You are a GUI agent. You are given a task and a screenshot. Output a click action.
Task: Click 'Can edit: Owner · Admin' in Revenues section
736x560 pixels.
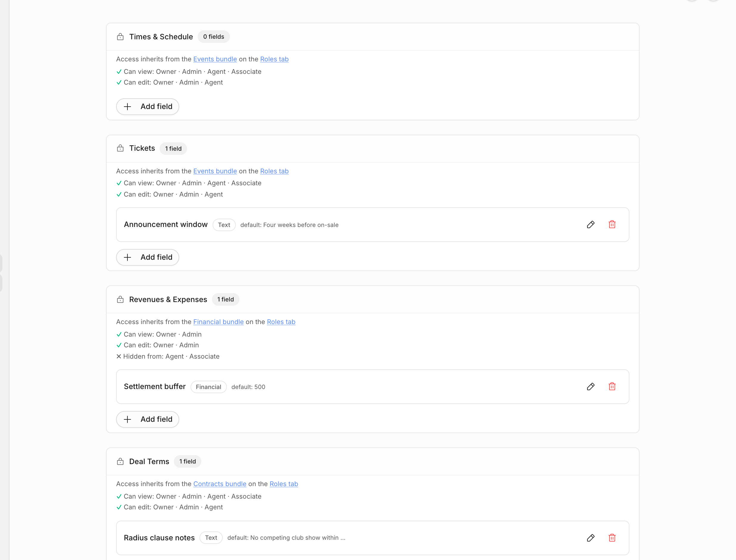pyautogui.click(x=158, y=345)
